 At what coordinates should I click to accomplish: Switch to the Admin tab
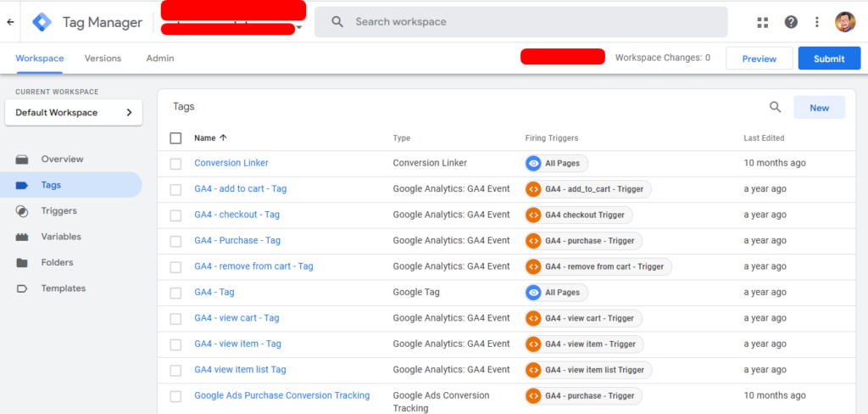coord(160,59)
